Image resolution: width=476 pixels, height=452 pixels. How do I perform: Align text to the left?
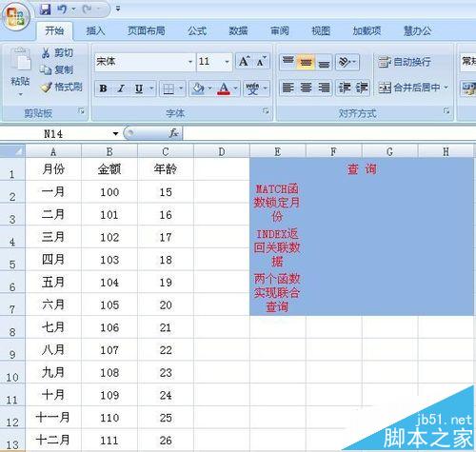click(x=288, y=88)
